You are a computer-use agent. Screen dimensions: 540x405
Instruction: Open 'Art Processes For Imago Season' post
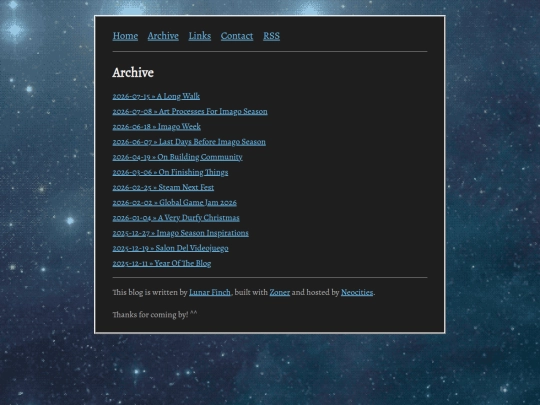190,111
